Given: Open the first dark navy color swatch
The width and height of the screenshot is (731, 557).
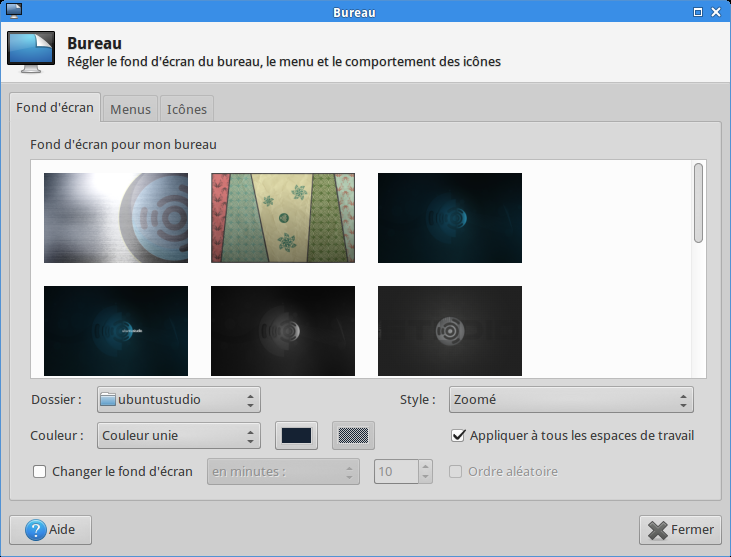Looking at the screenshot, I should [x=297, y=435].
